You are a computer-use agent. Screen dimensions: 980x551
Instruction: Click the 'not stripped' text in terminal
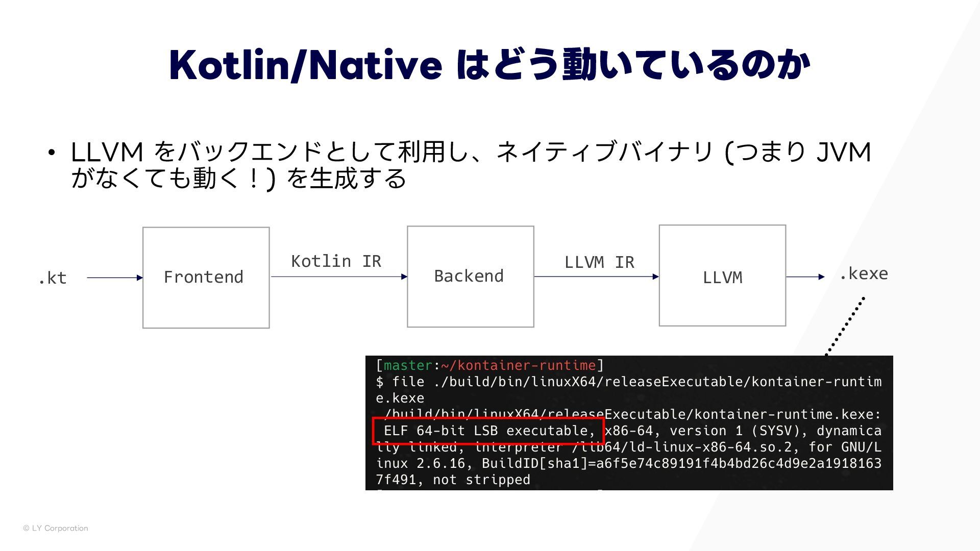click(x=481, y=480)
